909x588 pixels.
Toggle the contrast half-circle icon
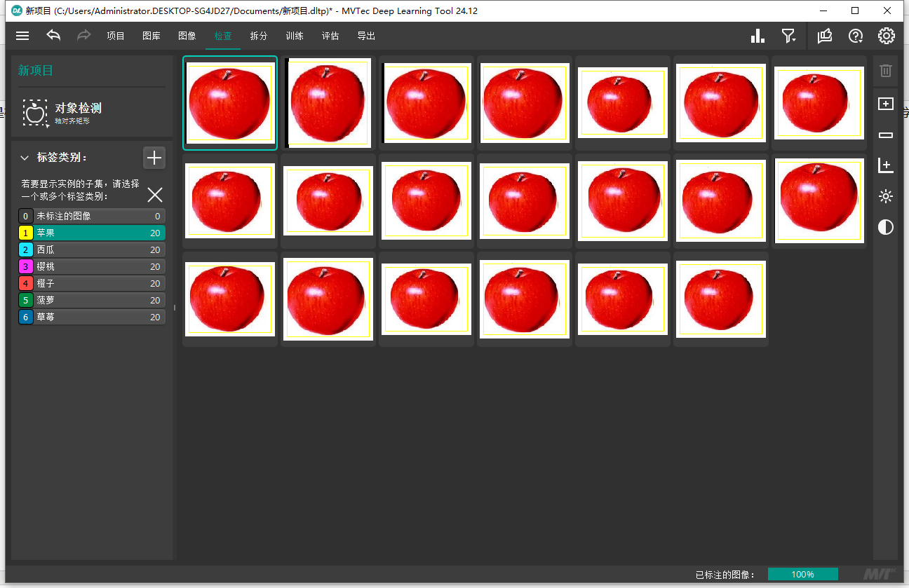click(886, 227)
